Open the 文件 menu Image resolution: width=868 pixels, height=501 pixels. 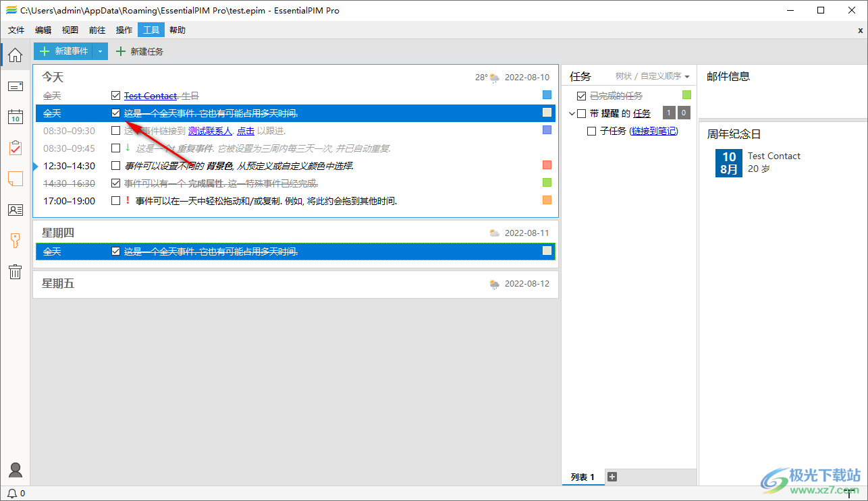(x=16, y=30)
